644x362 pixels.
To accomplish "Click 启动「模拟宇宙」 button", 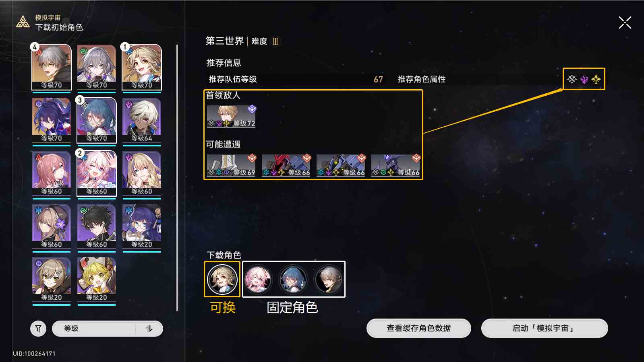I will pos(545,328).
